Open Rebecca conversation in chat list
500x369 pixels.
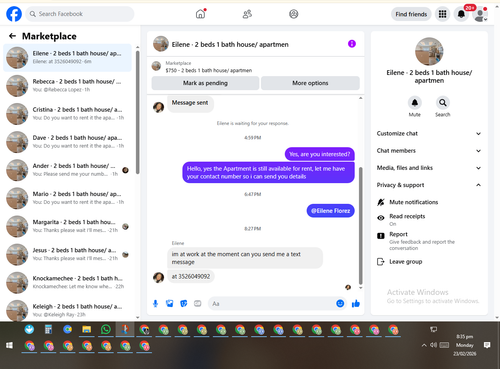click(x=67, y=86)
